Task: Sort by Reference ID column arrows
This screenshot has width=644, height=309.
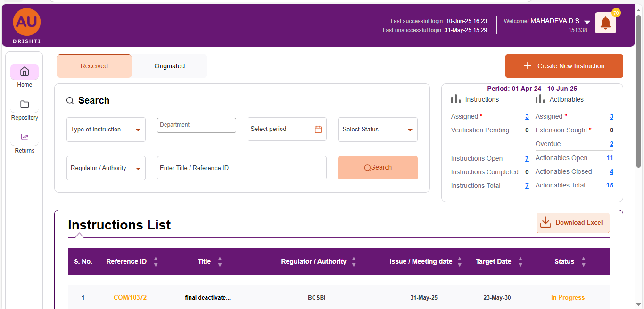Action: 156,262
